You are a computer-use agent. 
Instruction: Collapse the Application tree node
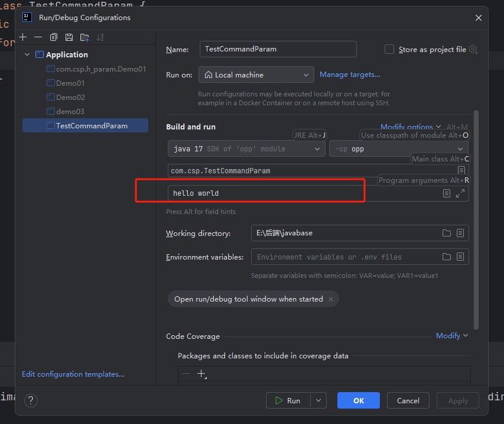coord(27,54)
